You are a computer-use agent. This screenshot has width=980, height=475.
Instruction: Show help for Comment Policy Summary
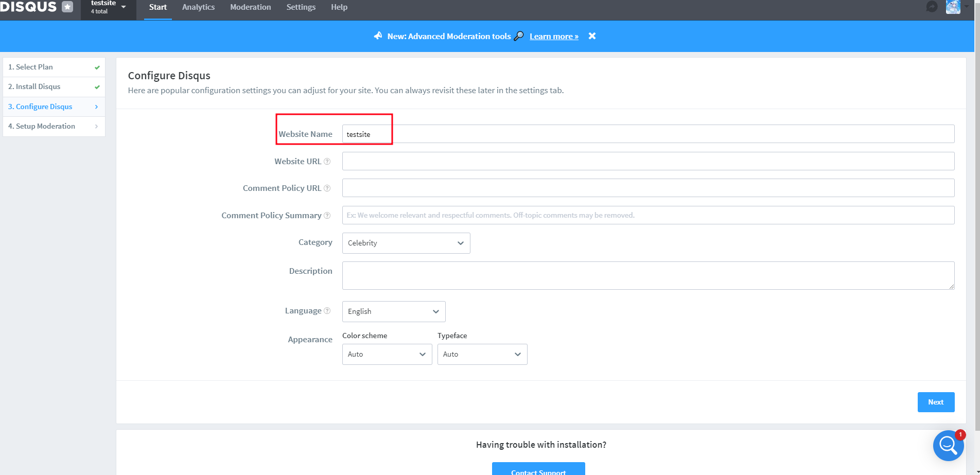click(x=327, y=216)
